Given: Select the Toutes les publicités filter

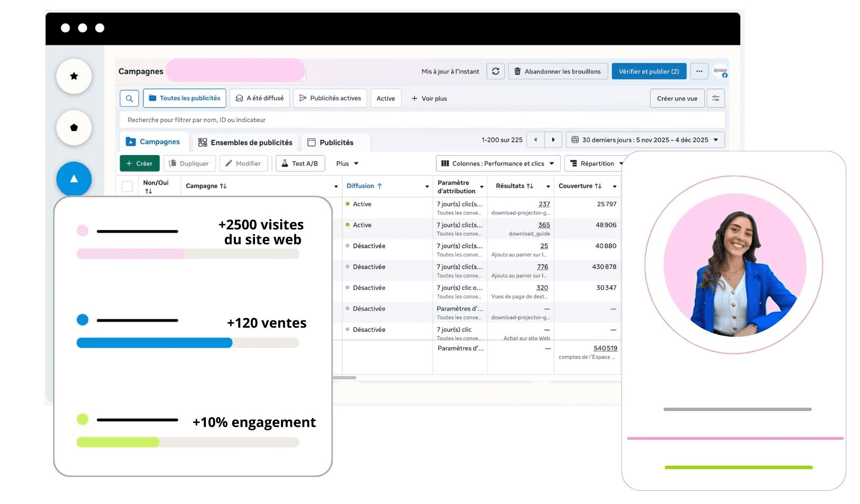Looking at the screenshot, I should (184, 98).
